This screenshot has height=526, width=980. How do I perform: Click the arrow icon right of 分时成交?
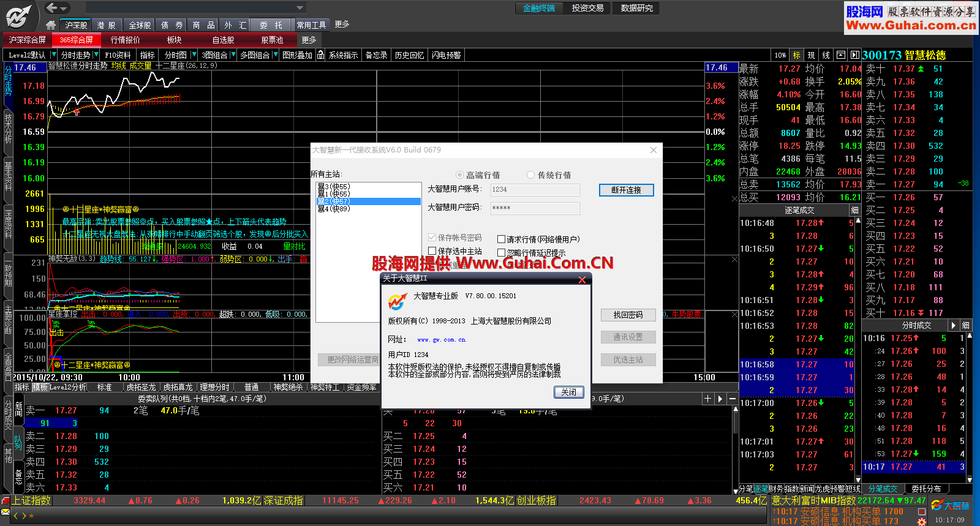pyautogui.click(x=953, y=325)
